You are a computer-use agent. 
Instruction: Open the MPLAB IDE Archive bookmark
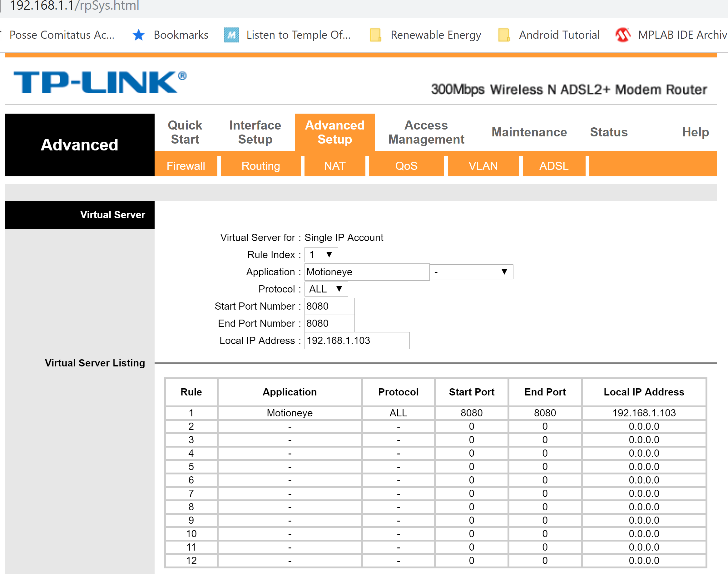pos(671,35)
